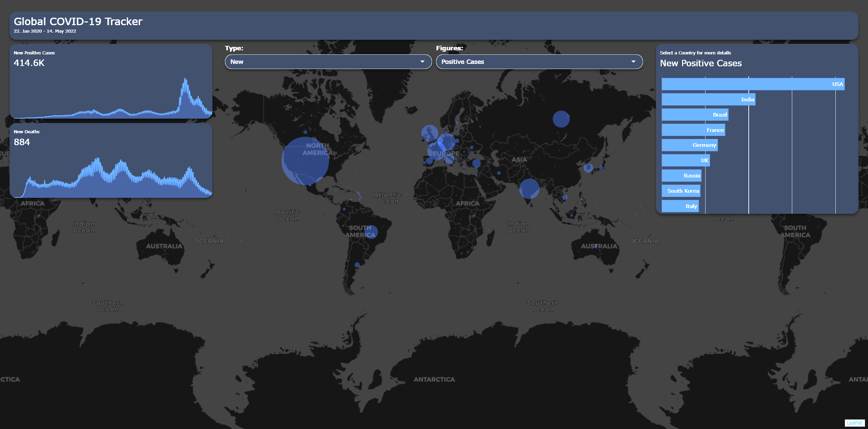Screen dimensions: 868x429
Task: Select South Korea from the bar chart
Action: tap(680, 191)
